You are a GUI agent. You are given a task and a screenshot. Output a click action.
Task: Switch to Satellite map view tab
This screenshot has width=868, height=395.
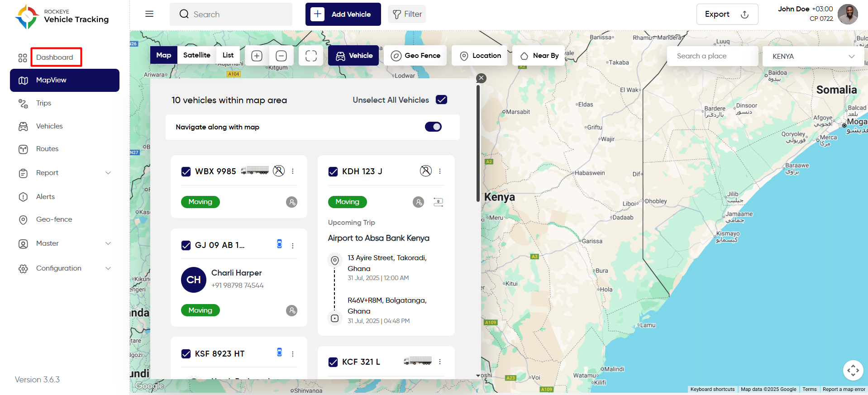pyautogui.click(x=197, y=55)
